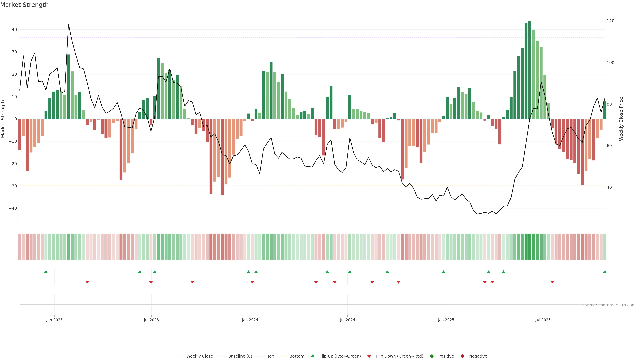The width and height of the screenshot is (644, 362).
Task: Click the Jan 2024 x-axis label
Action: 250,320
